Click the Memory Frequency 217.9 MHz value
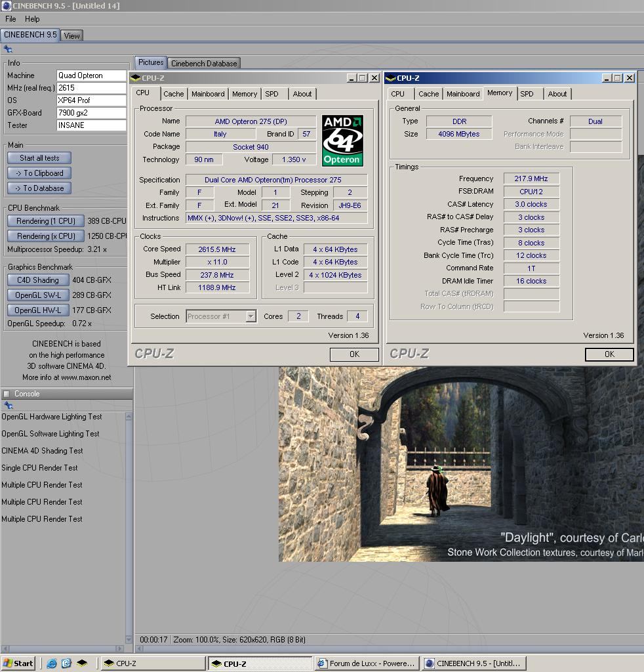Viewport: 644px width, 672px height. pyautogui.click(x=531, y=178)
